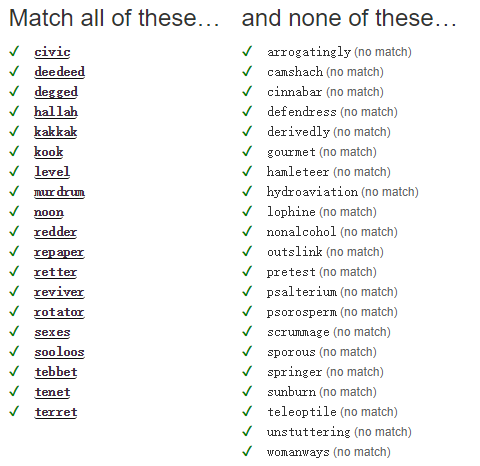The width and height of the screenshot is (480, 466).
Task: Click the checkmark next to gourmet
Action: click(247, 151)
